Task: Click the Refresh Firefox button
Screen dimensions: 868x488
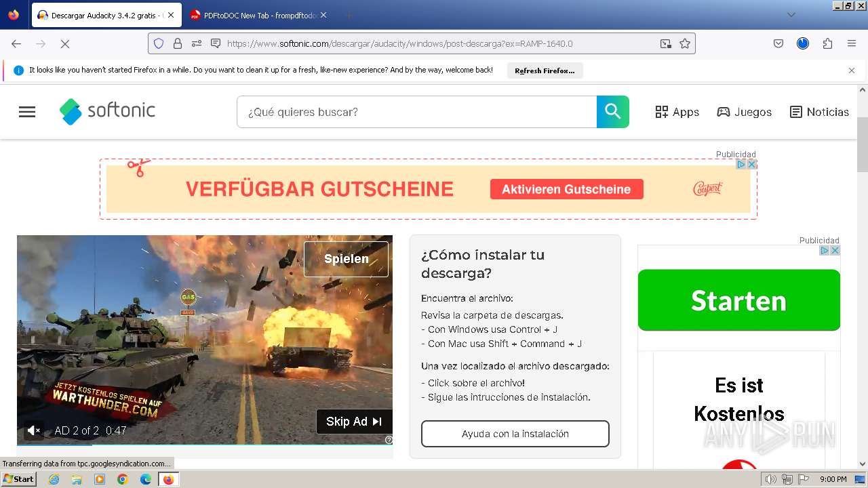Action: [545, 70]
